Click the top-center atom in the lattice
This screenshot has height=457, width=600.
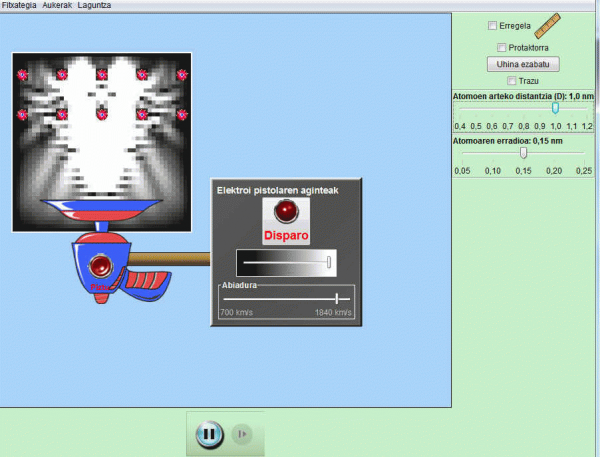click(102, 74)
